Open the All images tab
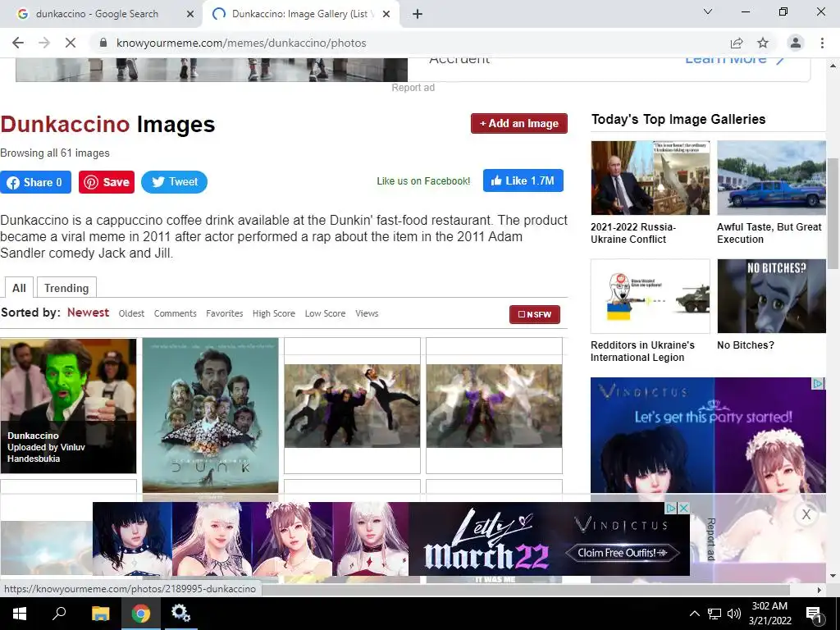This screenshot has height=630, width=840. pyautogui.click(x=19, y=288)
